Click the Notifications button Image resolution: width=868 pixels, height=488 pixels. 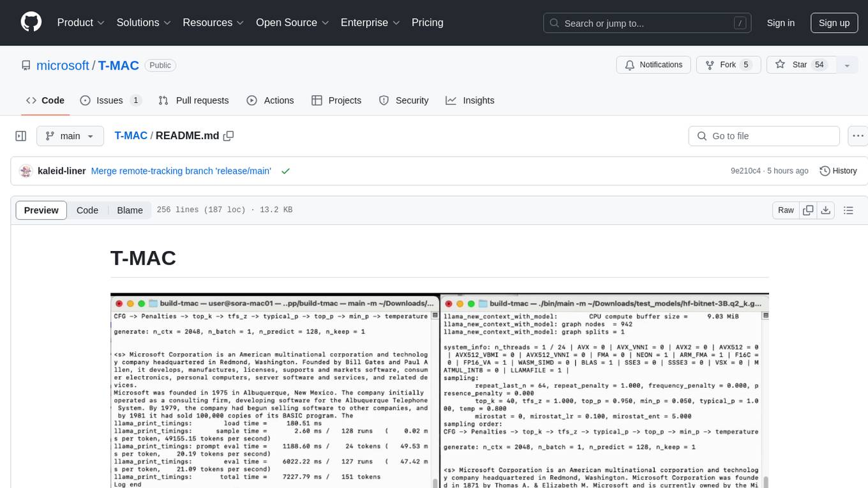(x=654, y=65)
